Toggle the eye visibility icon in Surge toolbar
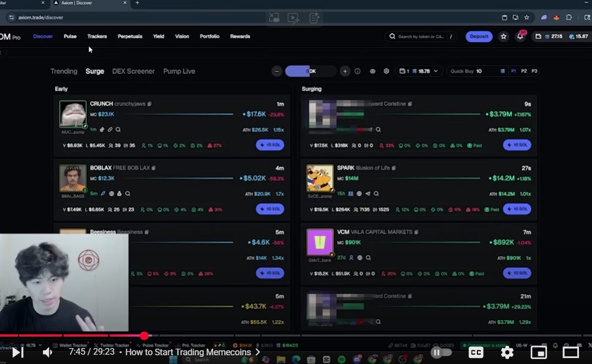This screenshot has height=364, width=592. pos(372,71)
